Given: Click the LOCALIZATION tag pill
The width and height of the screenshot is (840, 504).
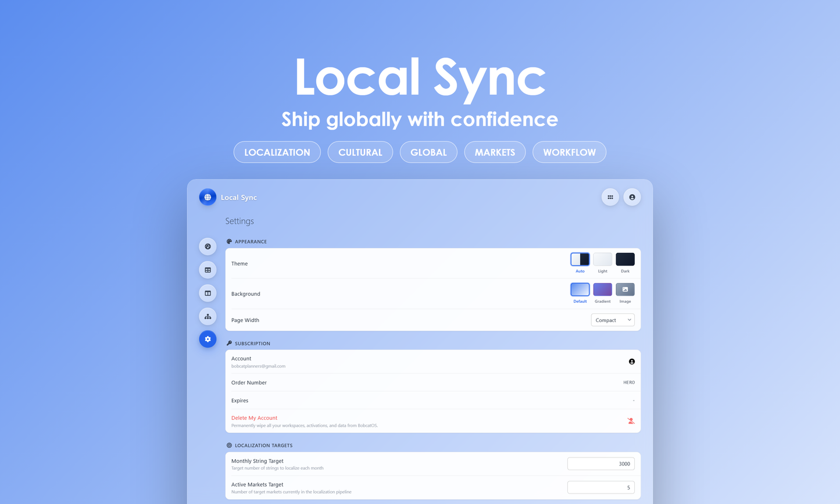Looking at the screenshot, I should (x=277, y=152).
